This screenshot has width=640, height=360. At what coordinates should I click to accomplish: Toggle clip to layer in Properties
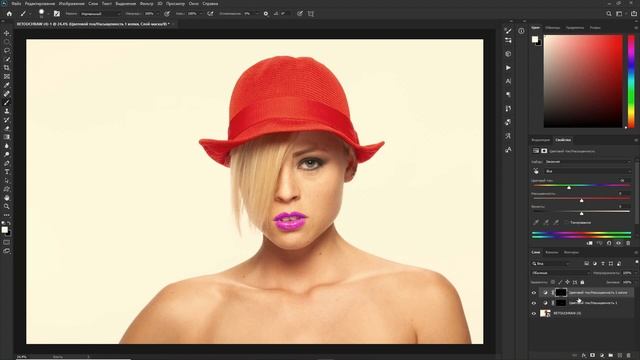click(x=589, y=243)
